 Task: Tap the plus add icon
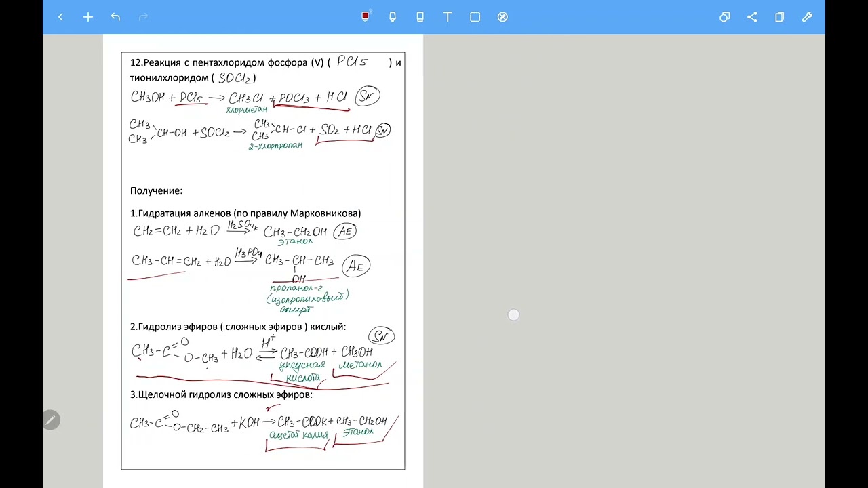coord(88,17)
